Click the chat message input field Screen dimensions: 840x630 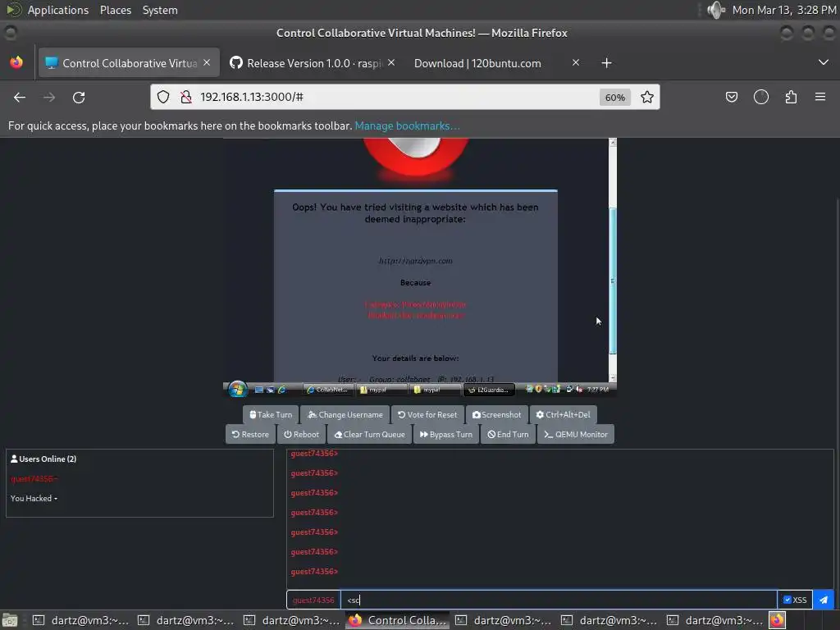(559, 600)
